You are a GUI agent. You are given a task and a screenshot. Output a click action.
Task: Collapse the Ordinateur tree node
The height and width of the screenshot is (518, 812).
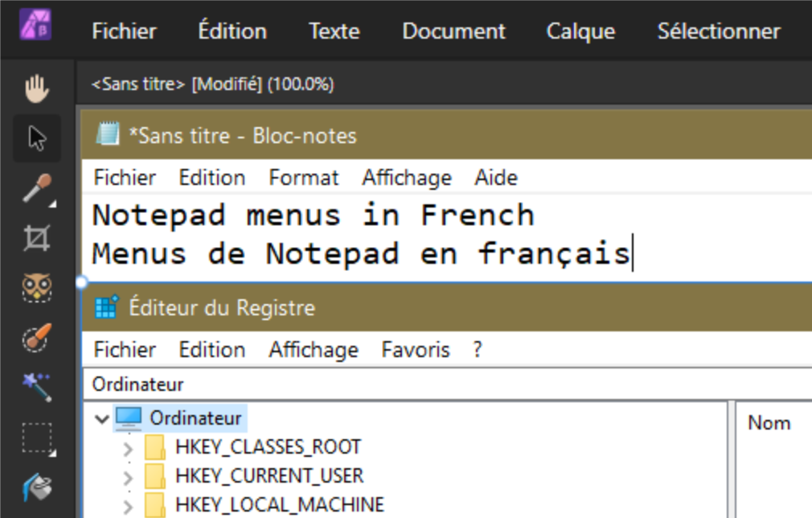102,418
